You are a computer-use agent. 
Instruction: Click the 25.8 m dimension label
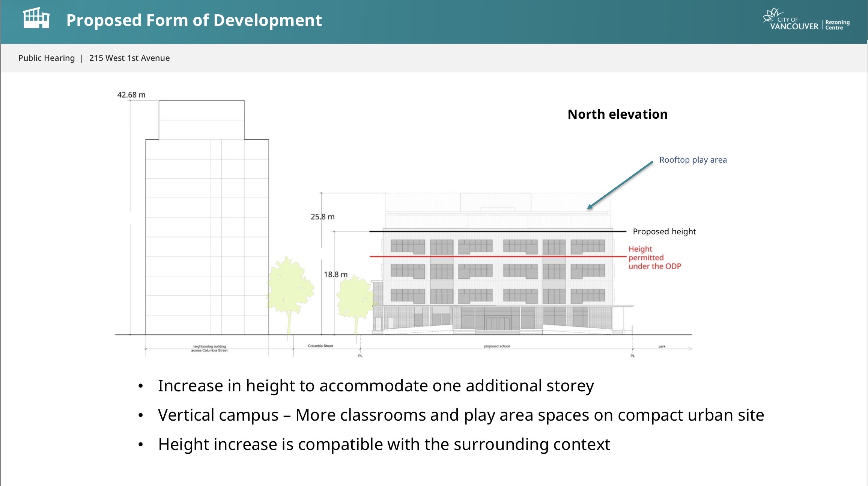[322, 217]
